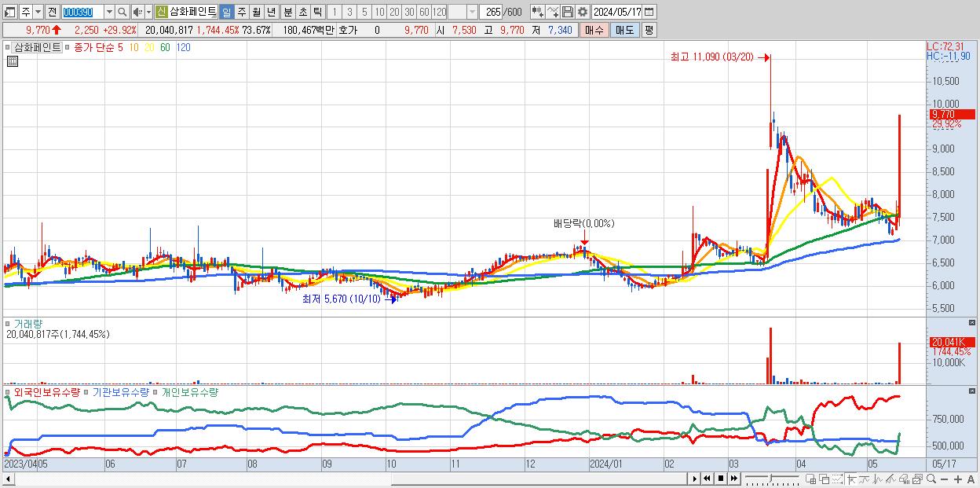
Task: Click the 000390 stock code field
Action: point(82,12)
